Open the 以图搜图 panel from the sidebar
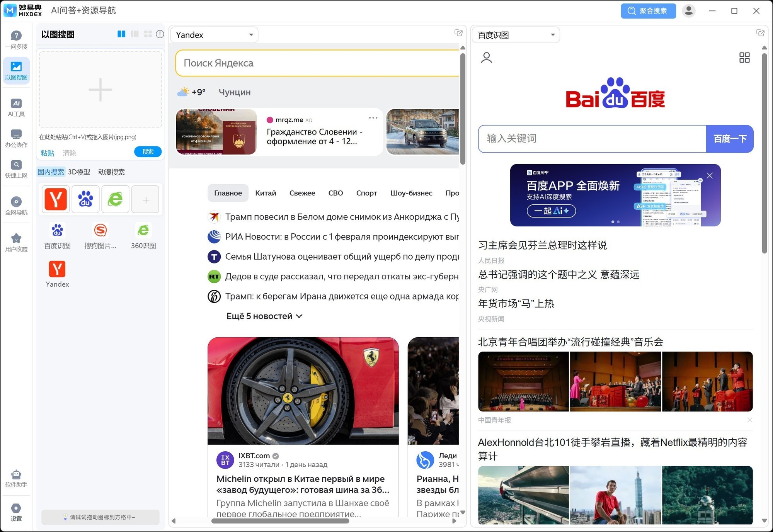Screen dimensions: 773x532 (16, 71)
